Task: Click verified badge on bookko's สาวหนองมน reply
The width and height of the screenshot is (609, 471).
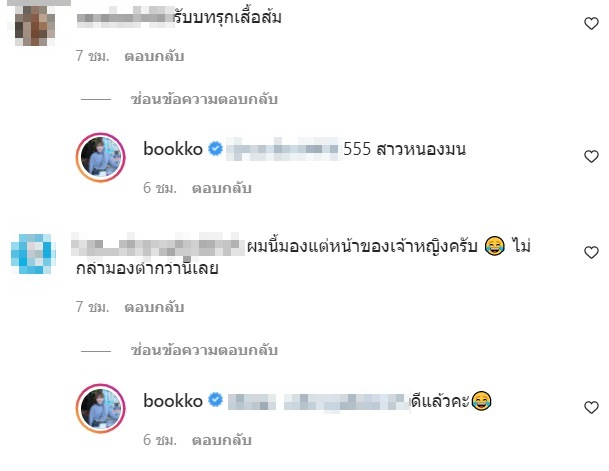Action: pos(216,149)
